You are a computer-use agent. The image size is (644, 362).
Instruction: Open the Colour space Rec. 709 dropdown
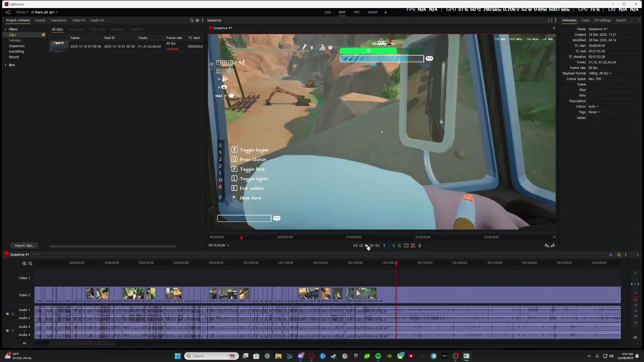coord(596,79)
